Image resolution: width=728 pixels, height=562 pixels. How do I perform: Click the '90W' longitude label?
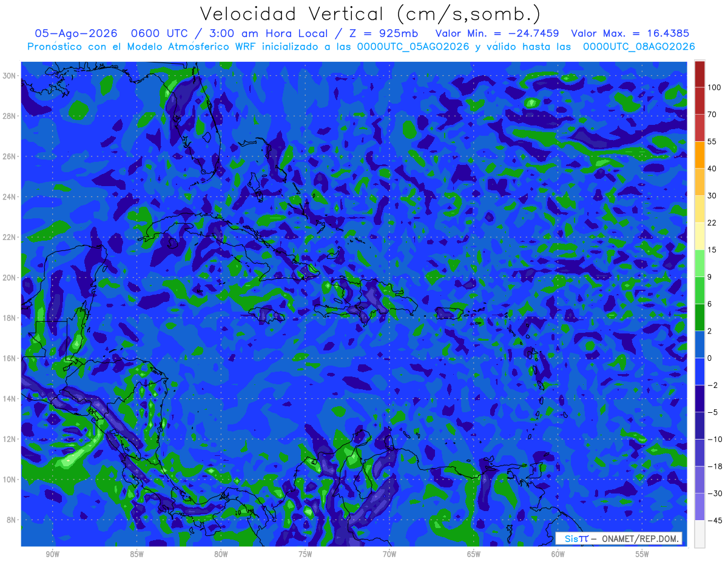52,554
